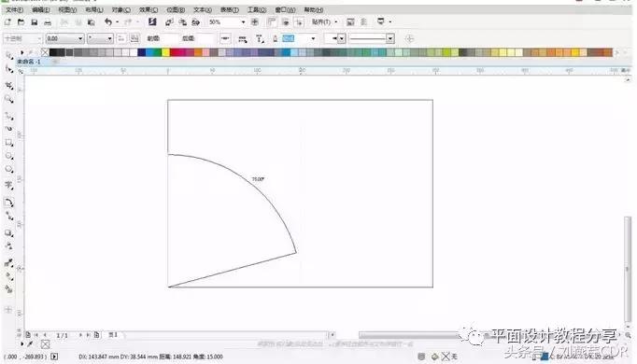Click the Export icon in standard toolbar
The width and height of the screenshot is (637, 364).
(183, 21)
